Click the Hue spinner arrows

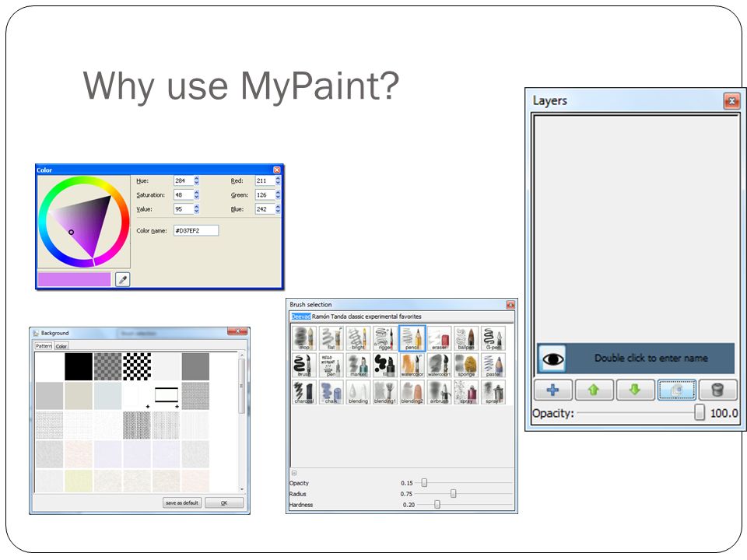coord(197,181)
